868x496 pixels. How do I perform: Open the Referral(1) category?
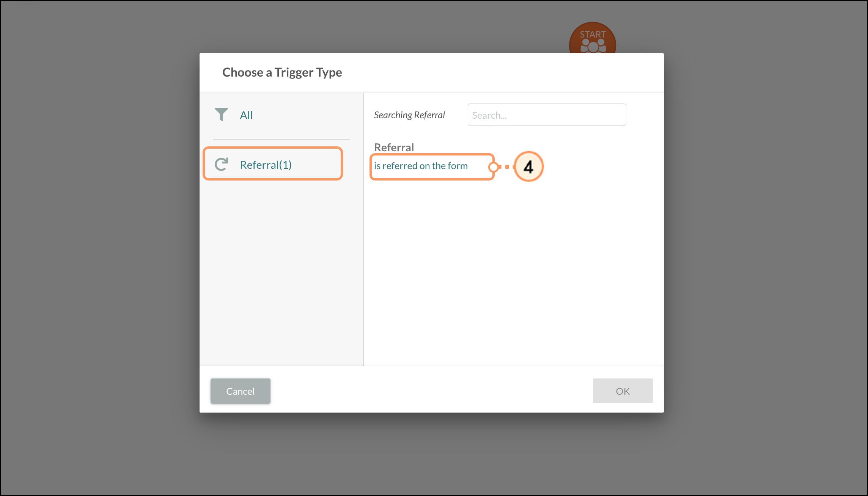(266, 165)
